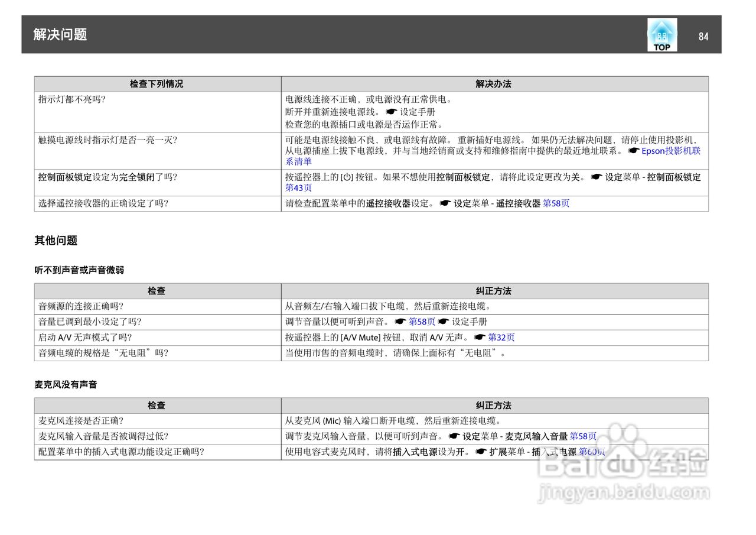Click 检查 header in 听不到声音 table
This screenshot has height=535, width=756.
157,291
